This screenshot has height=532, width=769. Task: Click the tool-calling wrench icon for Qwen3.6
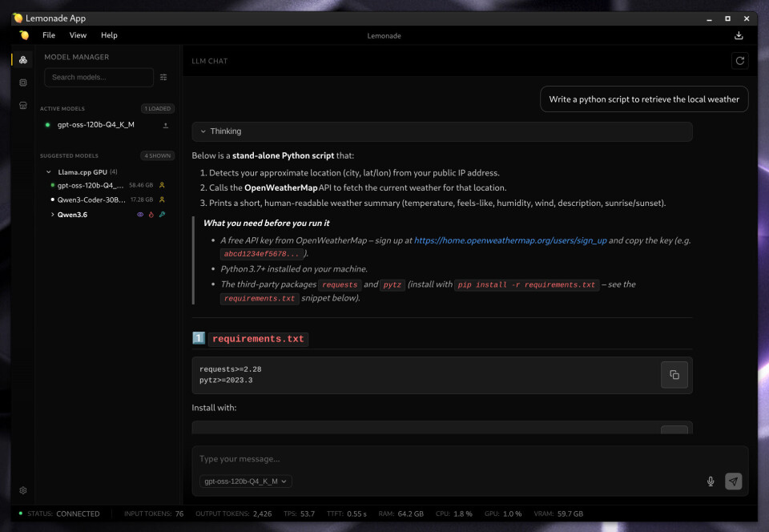[x=162, y=214]
